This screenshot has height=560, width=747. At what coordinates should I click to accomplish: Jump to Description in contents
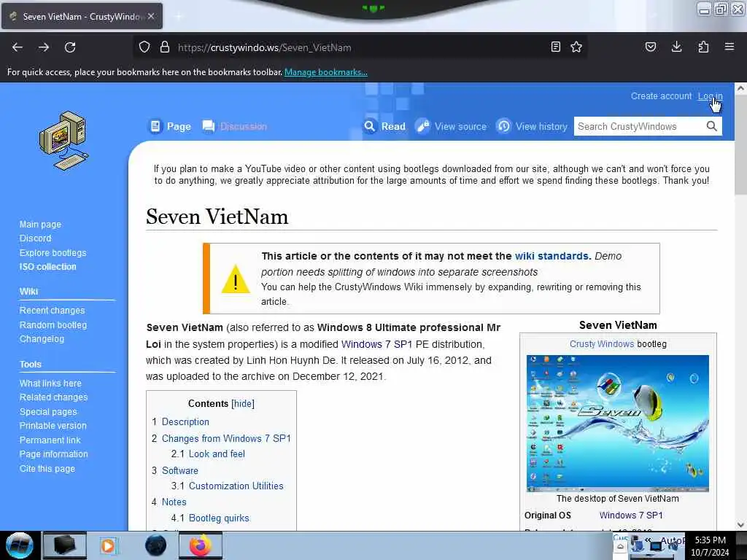pyautogui.click(x=185, y=422)
